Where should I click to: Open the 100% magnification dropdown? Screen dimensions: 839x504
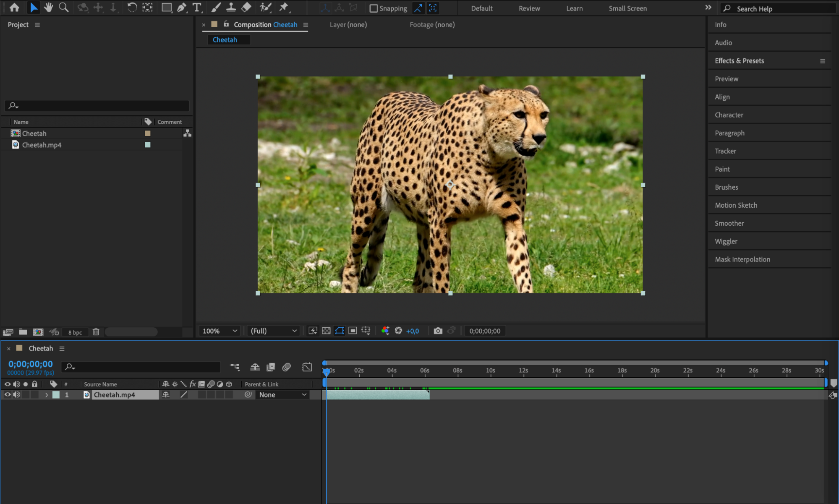pyautogui.click(x=220, y=331)
